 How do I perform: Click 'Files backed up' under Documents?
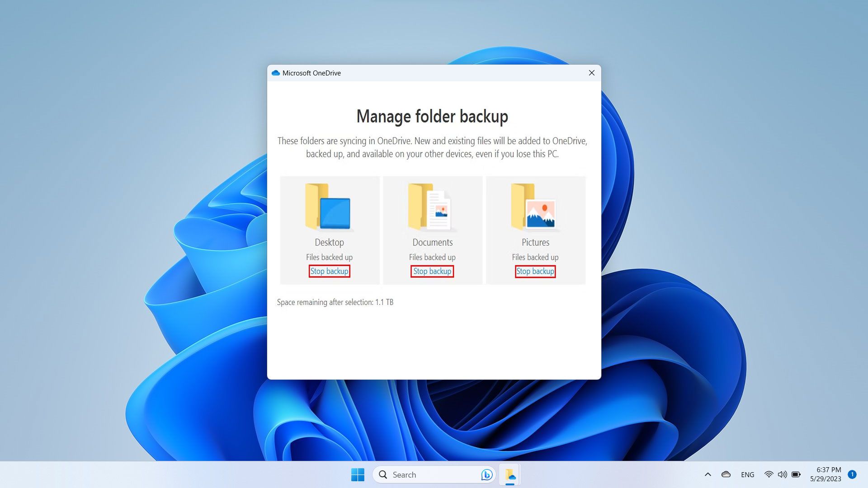pyautogui.click(x=432, y=257)
